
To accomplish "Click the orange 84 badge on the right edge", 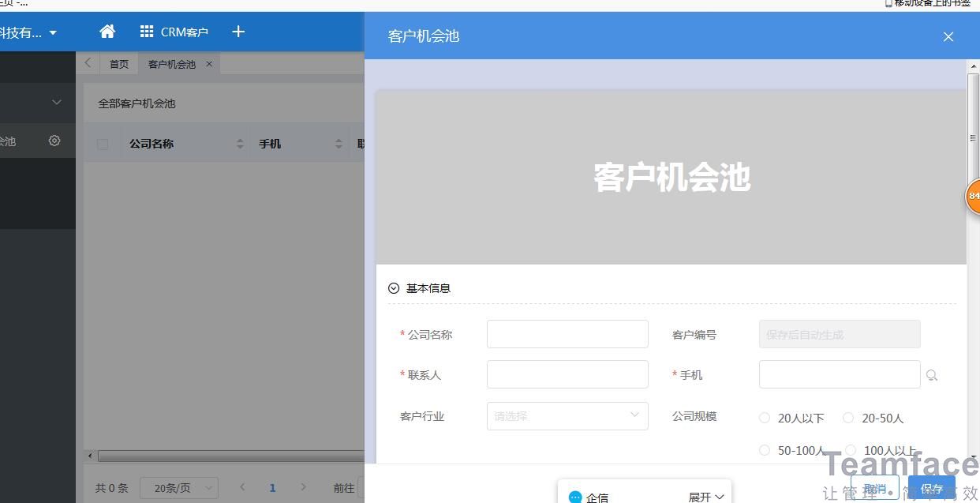I will point(974,196).
